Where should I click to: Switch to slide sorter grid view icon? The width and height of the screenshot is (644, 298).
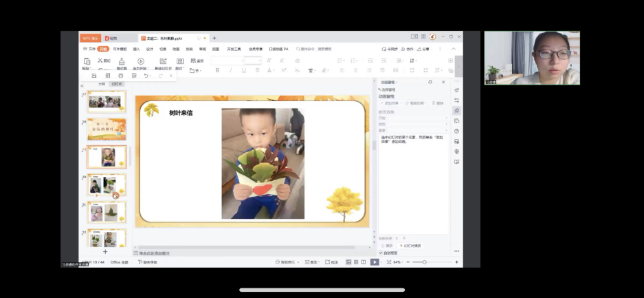pos(356,262)
